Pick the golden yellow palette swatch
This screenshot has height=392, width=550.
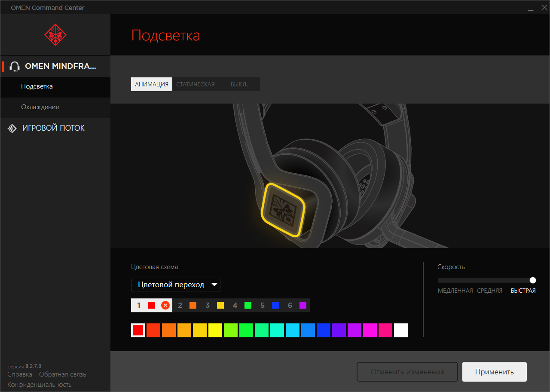pyautogui.click(x=200, y=330)
